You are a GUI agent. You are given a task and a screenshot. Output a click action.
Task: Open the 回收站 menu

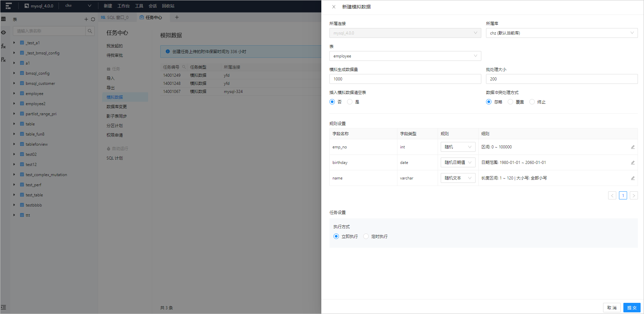pyautogui.click(x=168, y=6)
